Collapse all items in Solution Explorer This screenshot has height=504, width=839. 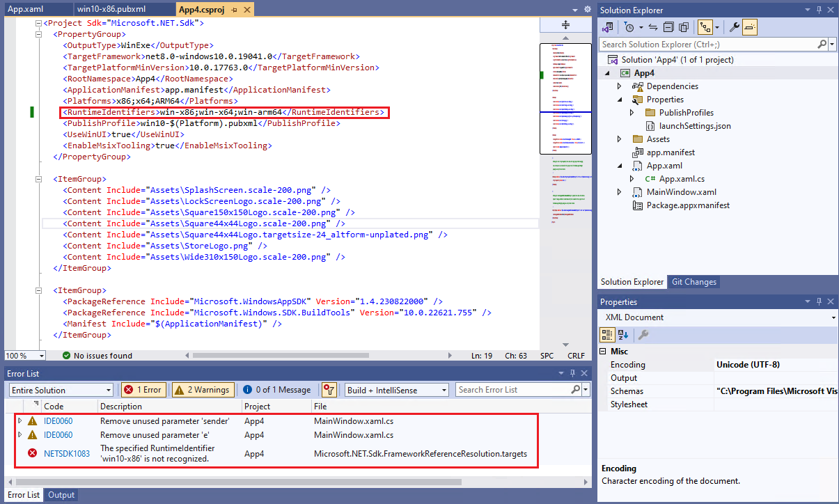click(668, 26)
